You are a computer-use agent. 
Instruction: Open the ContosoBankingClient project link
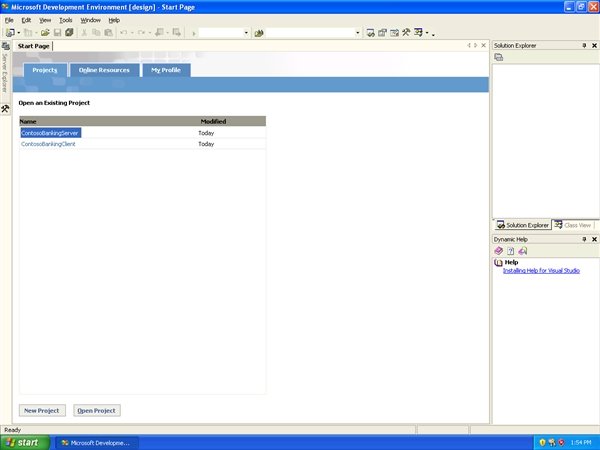(x=48, y=144)
